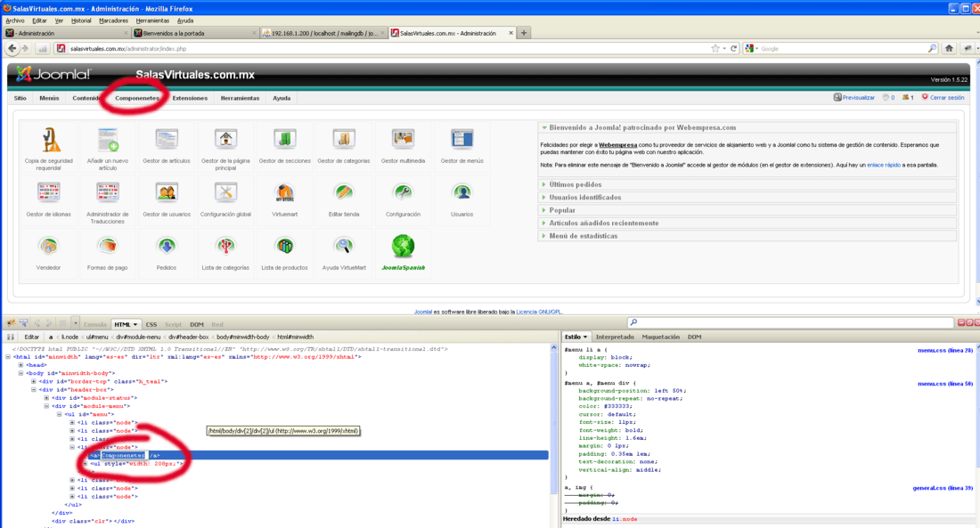The height and width of the screenshot is (528, 980).
Task: Click the Google search box
Action: [x=841, y=48]
